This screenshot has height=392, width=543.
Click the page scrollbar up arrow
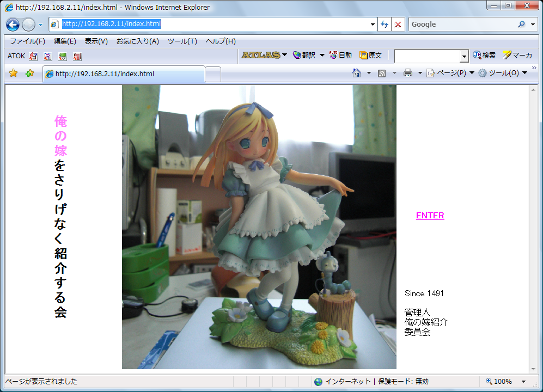click(533, 90)
